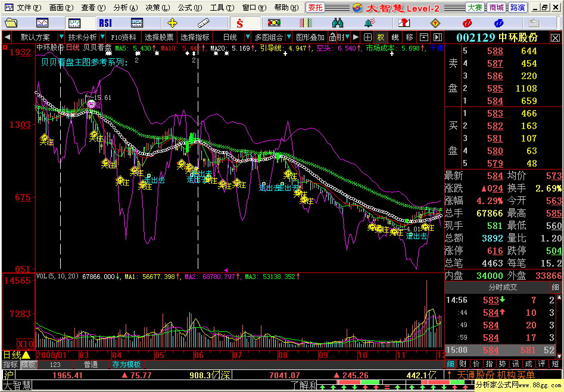Image resolution: width=564 pixels, height=392 pixels.
Task: Click the red circular D icon
Action: (x=468, y=23)
